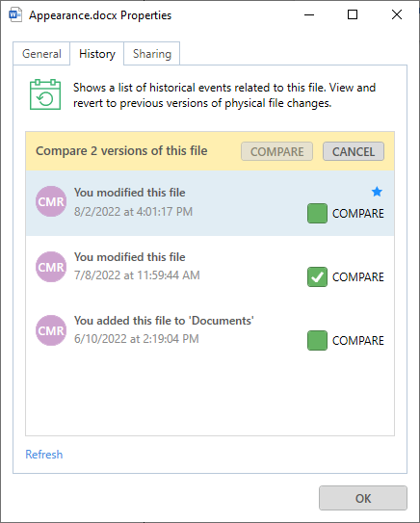Viewport: 420px width, 523px height.
Task: Click the Refresh link
Action: point(44,455)
